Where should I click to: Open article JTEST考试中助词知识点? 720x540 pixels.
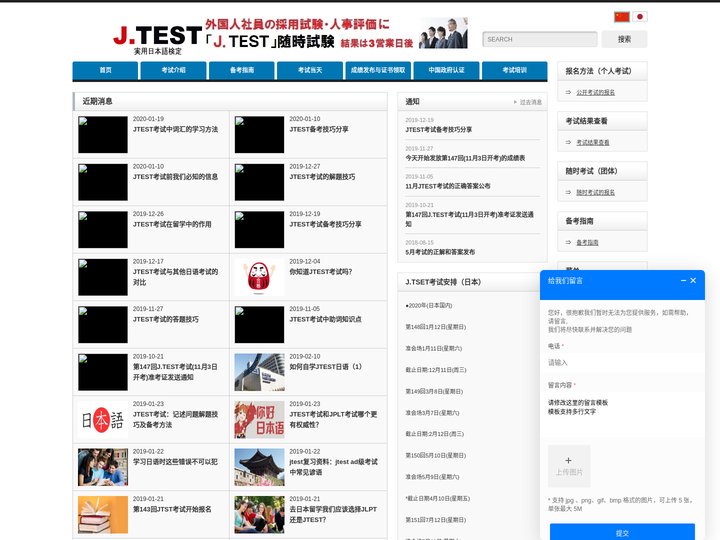click(x=325, y=320)
